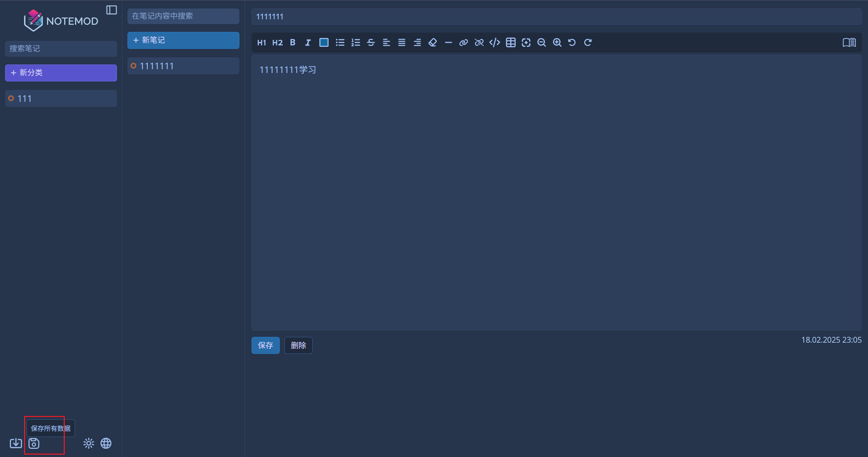Click the 18.02.2025 23:05 timestamp

(x=831, y=340)
